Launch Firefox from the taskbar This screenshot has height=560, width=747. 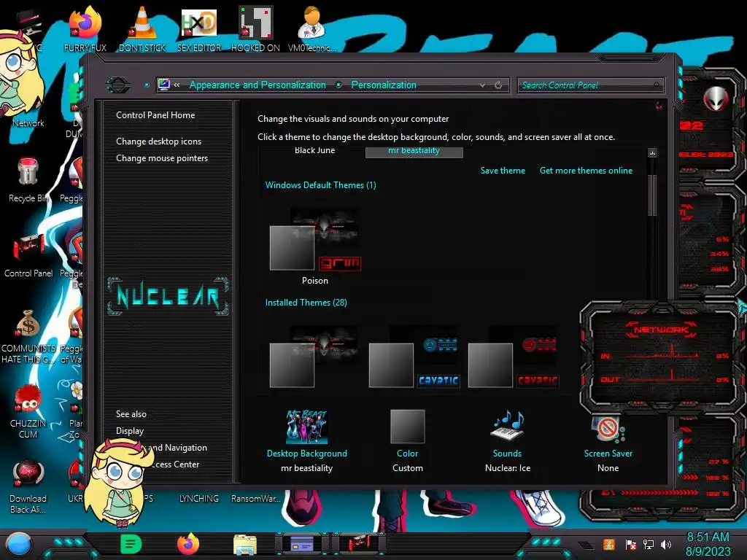tap(188, 544)
